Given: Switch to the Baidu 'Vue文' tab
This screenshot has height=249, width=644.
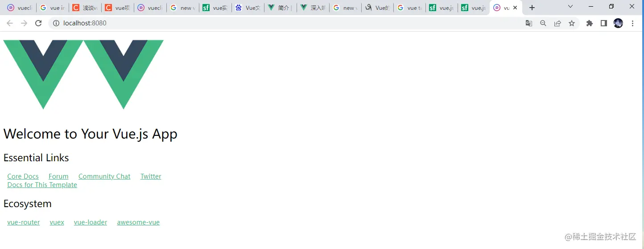Looking at the screenshot, I should click(x=248, y=8).
